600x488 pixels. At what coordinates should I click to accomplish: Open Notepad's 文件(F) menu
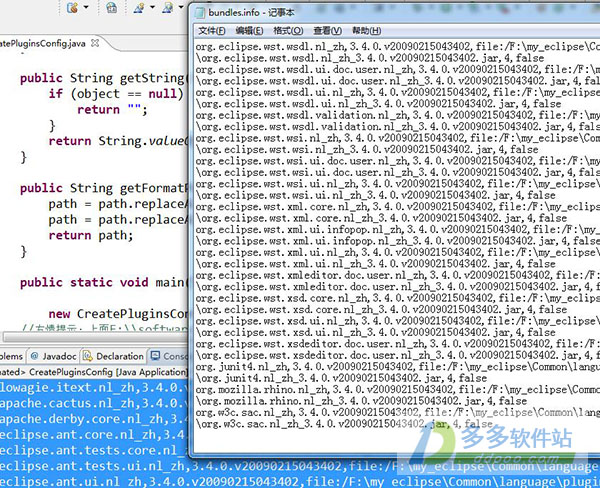[212, 31]
